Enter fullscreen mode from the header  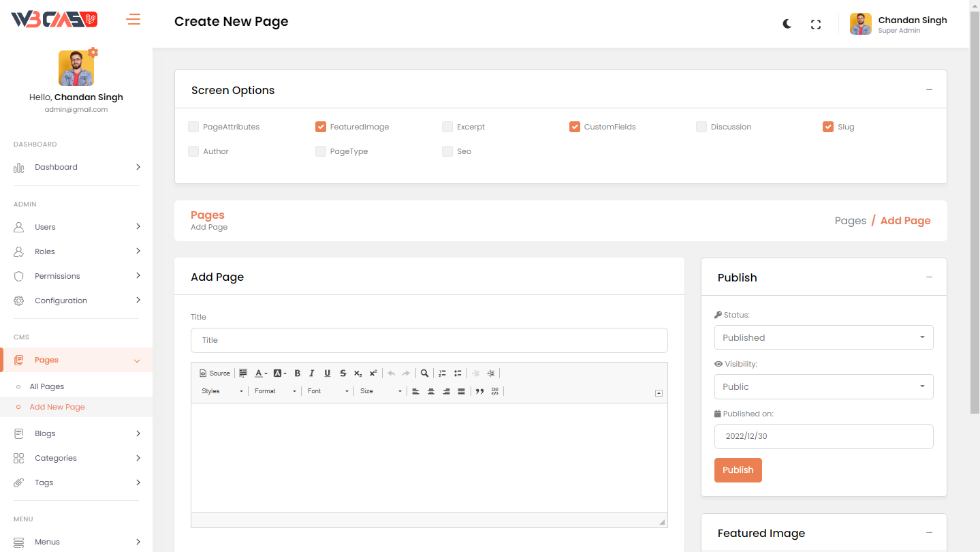point(815,25)
